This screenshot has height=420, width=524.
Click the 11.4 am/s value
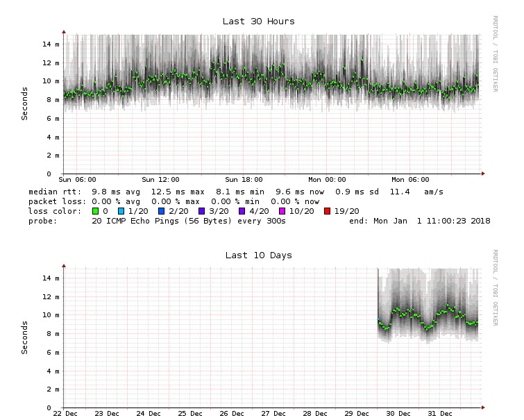416,192
